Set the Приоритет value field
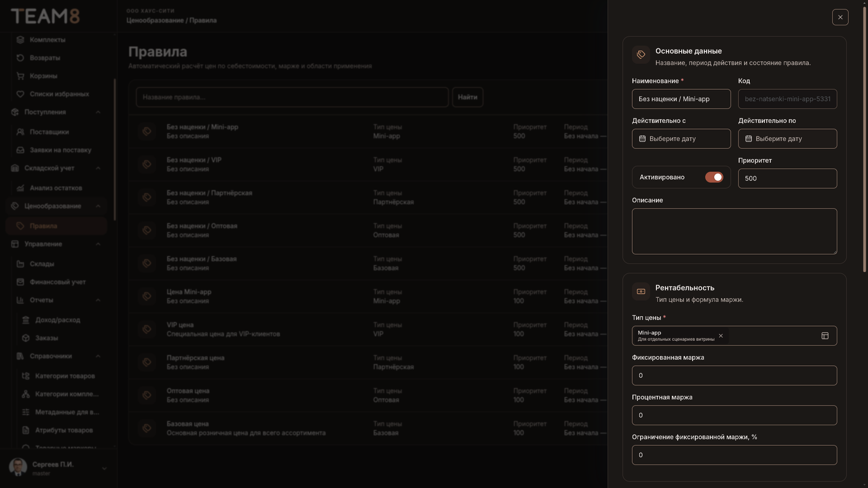The height and width of the screenshot is (488, 868). (x=787, y=178)
